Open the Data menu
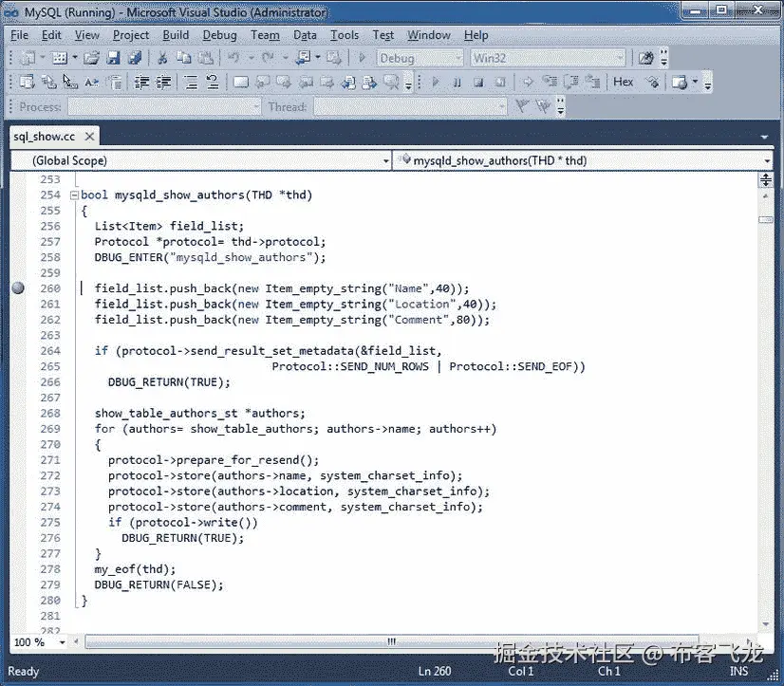The height and width of the screenshot is (686, 784). click(x=305, y=35)
